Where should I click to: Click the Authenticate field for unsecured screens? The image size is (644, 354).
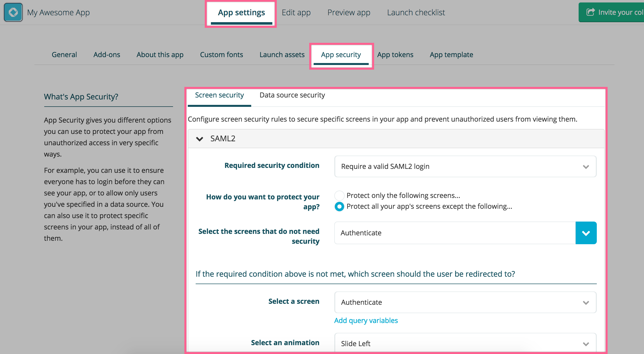click(x=454, y=233)
